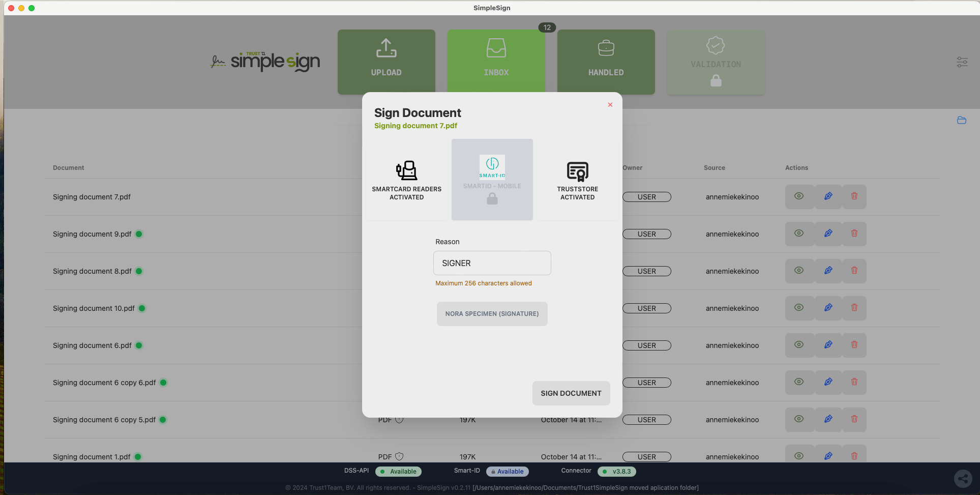The image size is (980, 495).
Task: Click the Sign Document button
Action: pos(571,393)
